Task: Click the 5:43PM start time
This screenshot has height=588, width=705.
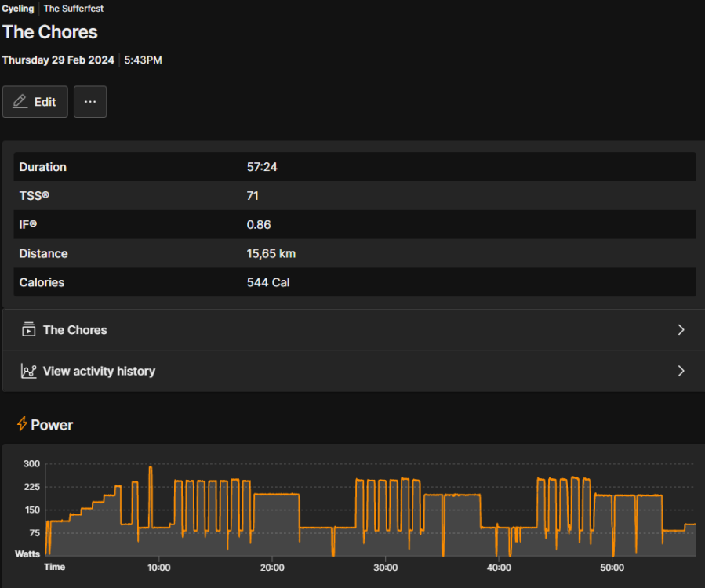Action: click(143, 60)
